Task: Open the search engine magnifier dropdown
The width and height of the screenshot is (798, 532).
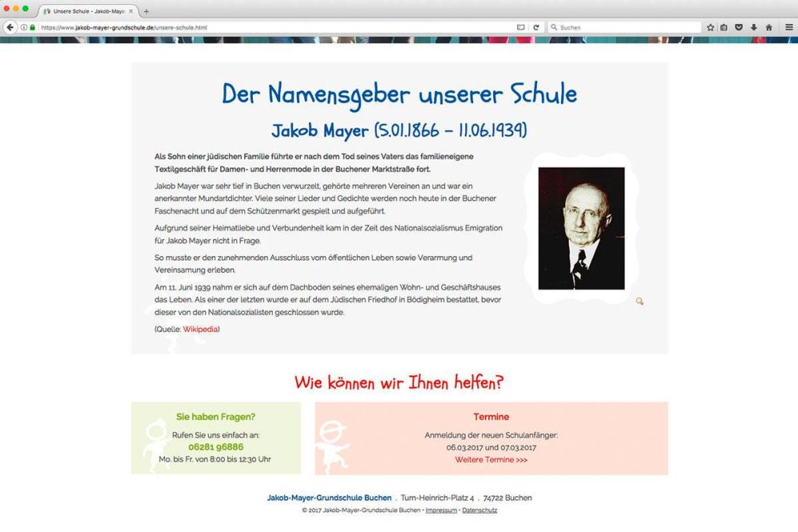Action: (x=553, y=26)
